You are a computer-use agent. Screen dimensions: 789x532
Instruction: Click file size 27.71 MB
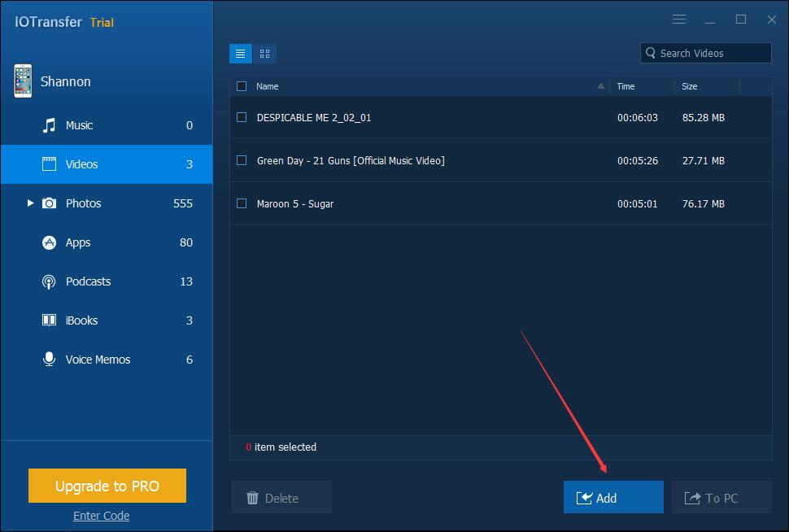(x=704, y=160)
